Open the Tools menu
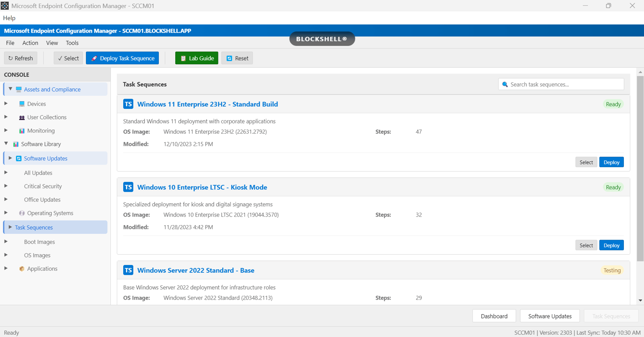The image size is (644, 337). (72, 43)
